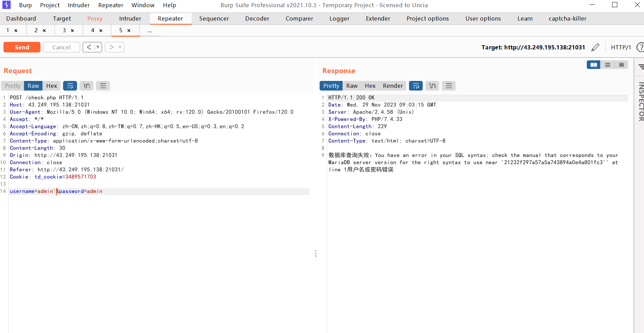Switch to Dashboard tab

(x=21, y=19)
